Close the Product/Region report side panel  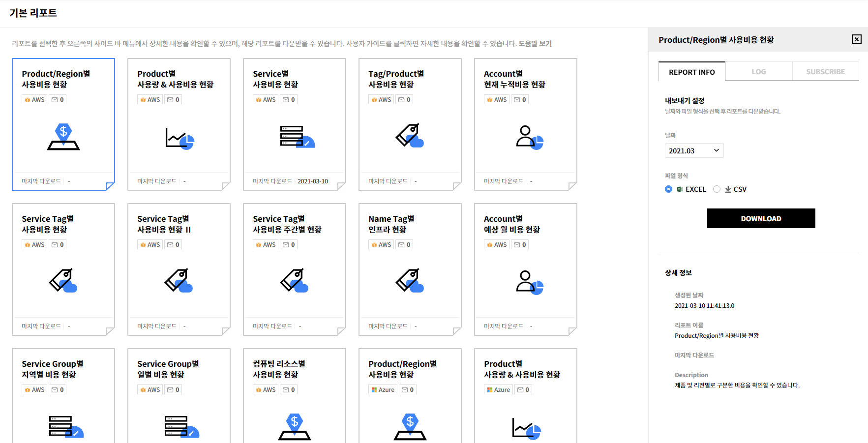[x=856, y=39]
